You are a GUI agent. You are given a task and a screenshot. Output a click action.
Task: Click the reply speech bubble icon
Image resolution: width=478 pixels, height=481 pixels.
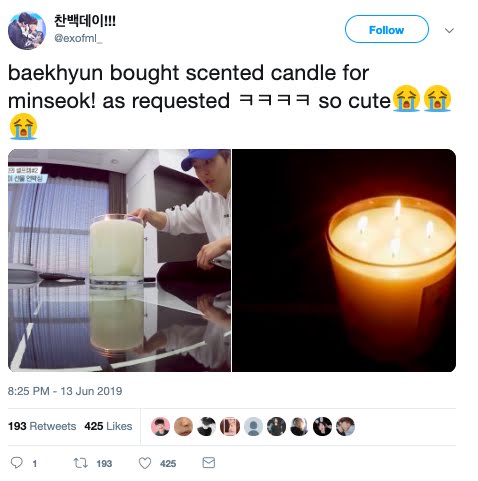pyautogui.click(x=17, y=463)
